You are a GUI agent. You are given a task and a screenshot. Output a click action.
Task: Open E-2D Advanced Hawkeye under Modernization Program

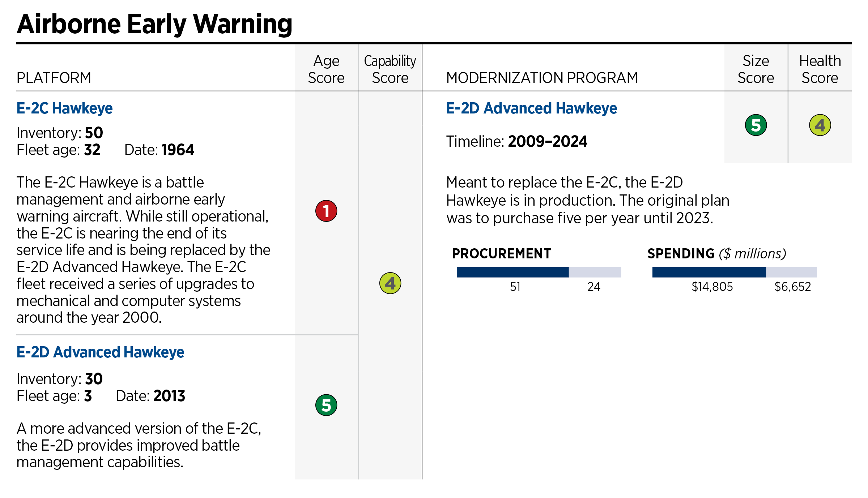pyautogui.click(x=531, y=108)
